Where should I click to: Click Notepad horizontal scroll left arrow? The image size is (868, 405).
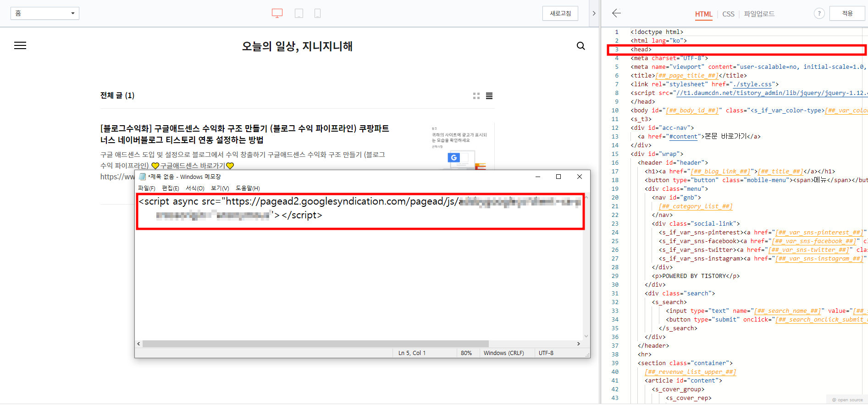coord(138,344)
